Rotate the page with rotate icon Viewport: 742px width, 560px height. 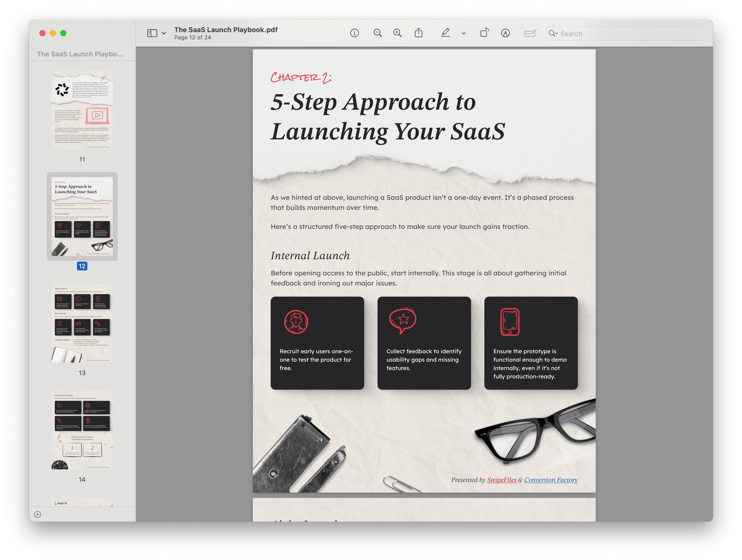pos(484,33)
